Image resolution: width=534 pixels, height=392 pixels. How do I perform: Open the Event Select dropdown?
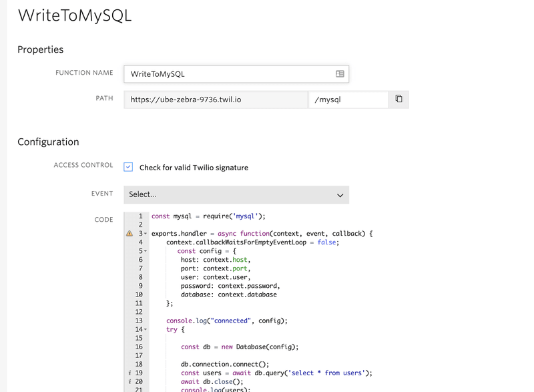pyautogui.click(x=236, y=195)
